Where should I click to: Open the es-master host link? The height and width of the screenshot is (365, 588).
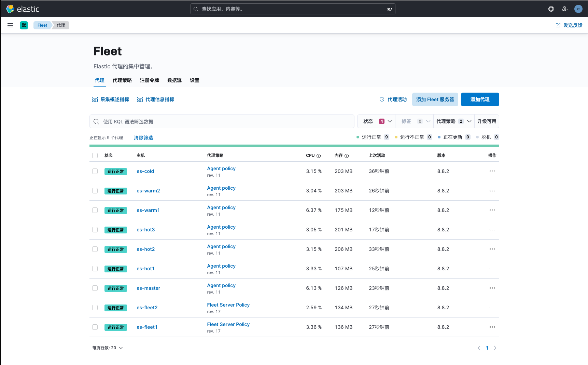(x=149, y=288)
